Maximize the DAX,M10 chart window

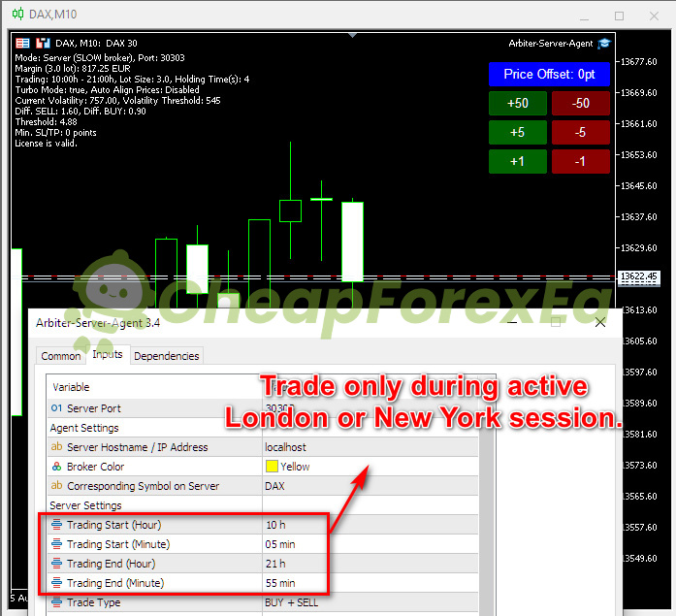(619, 16)
